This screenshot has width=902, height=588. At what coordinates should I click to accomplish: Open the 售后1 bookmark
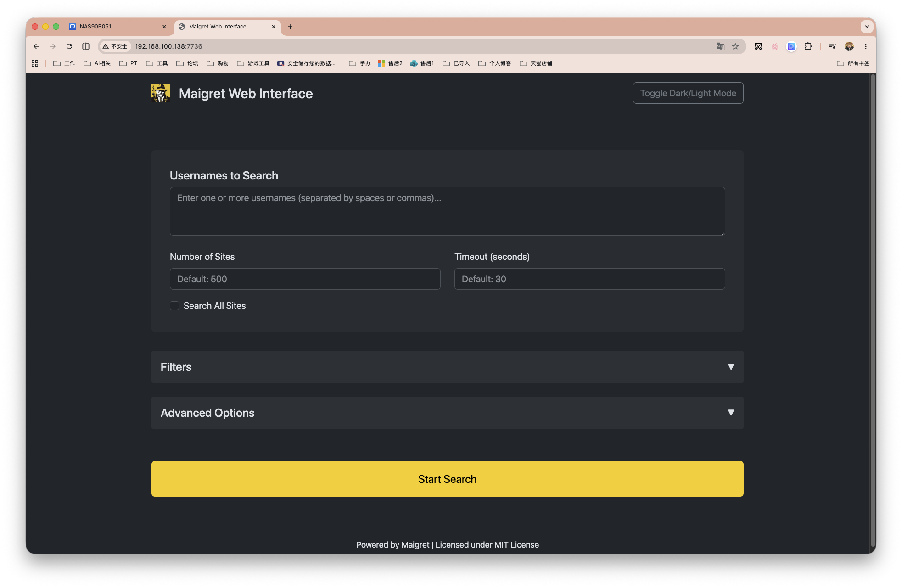tap(422, 63)
